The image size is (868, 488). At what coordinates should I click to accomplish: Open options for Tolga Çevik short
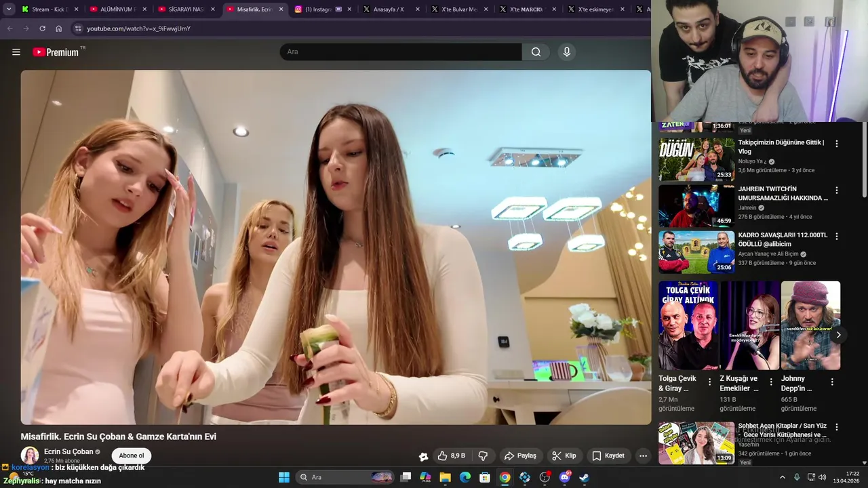(710, 382)
